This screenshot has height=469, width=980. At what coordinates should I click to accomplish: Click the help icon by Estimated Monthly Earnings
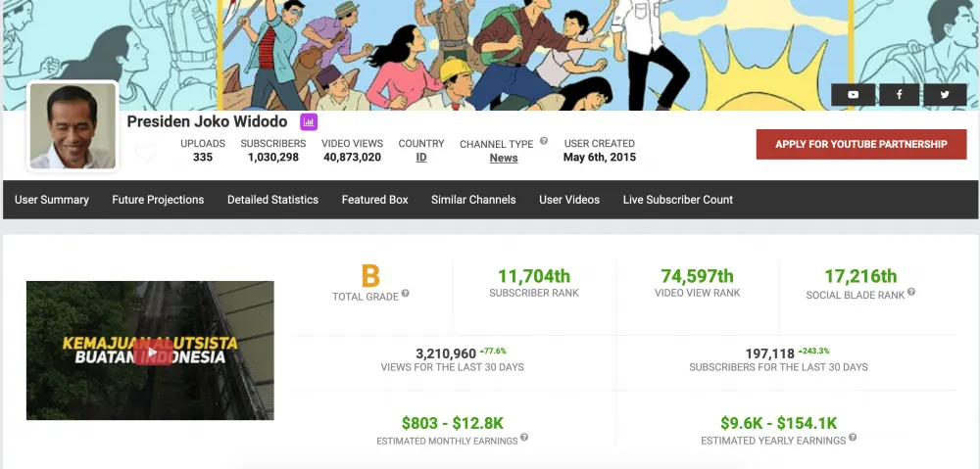(524, 437)
